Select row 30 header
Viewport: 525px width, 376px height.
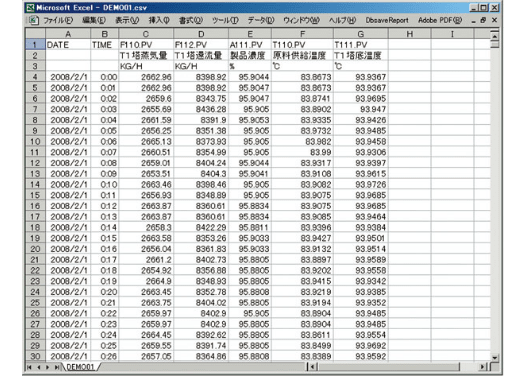tap(35, 356)
